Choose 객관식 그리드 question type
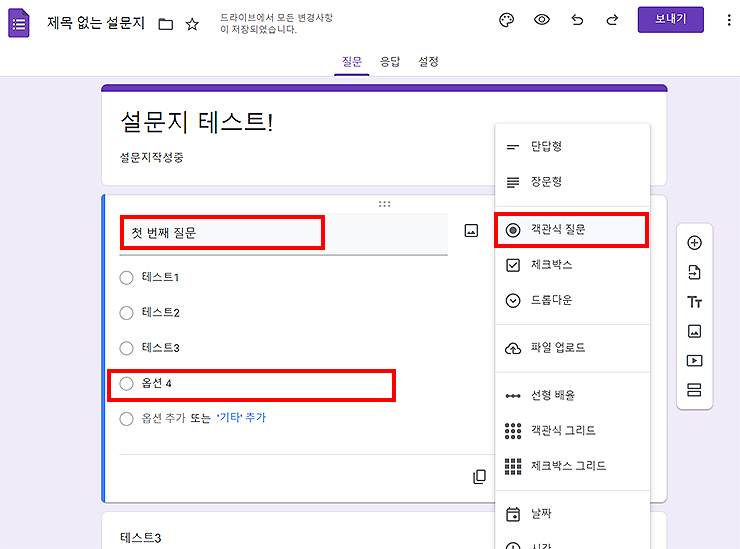 [572, 431]
